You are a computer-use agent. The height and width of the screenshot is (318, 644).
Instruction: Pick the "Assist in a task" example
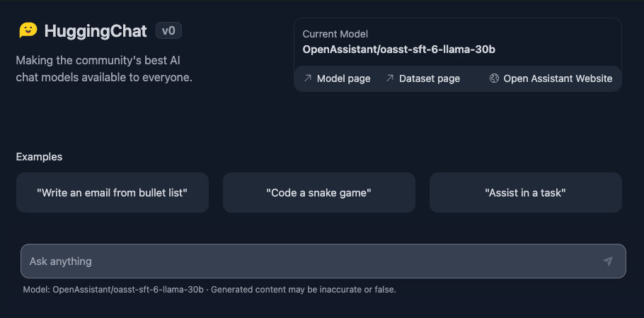click(x=526, y=192)
